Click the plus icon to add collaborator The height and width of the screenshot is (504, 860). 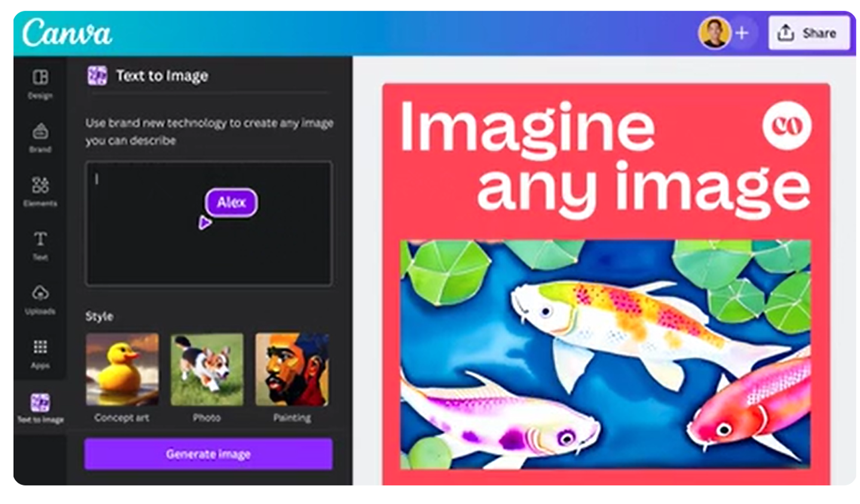742,33
